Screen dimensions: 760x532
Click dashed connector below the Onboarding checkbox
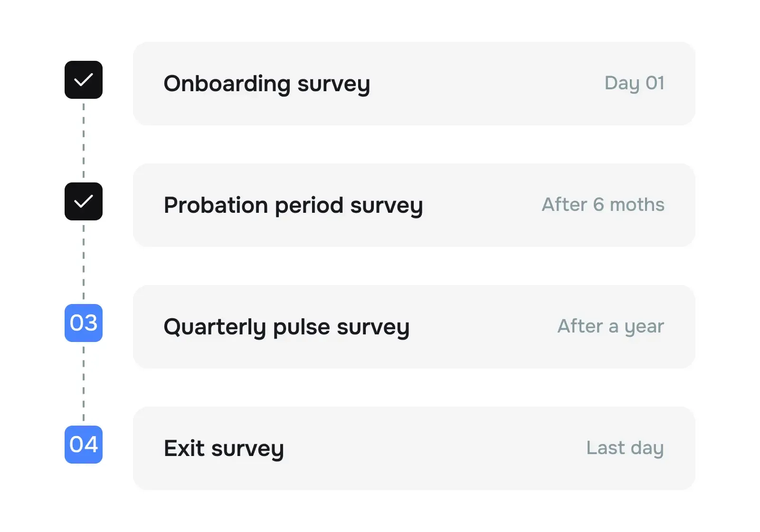(84, 141)
